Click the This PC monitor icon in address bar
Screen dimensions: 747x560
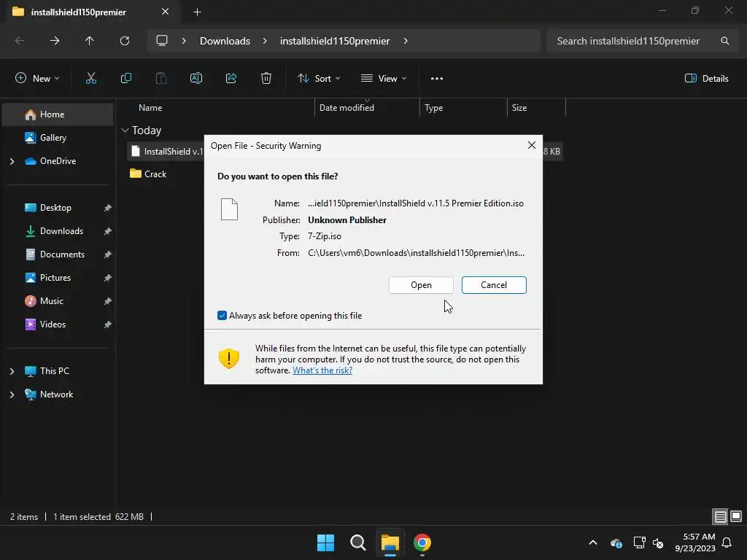click(162, 41)
